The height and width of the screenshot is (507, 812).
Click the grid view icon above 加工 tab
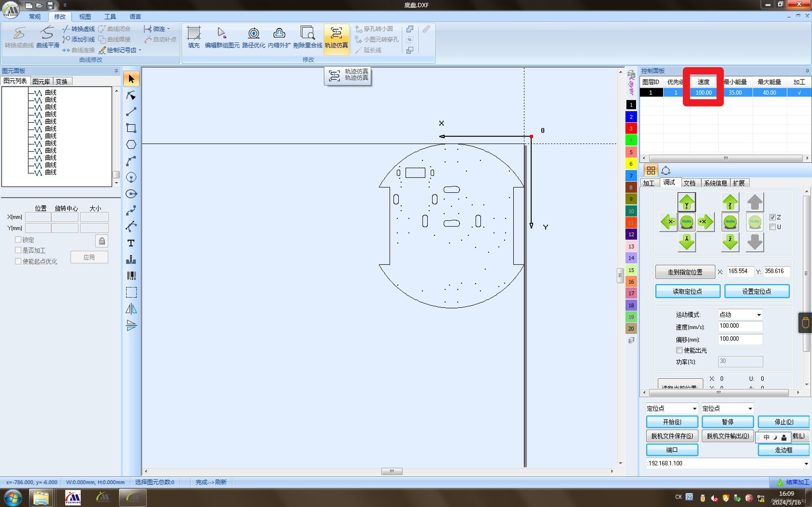click(x=651, y=170)
